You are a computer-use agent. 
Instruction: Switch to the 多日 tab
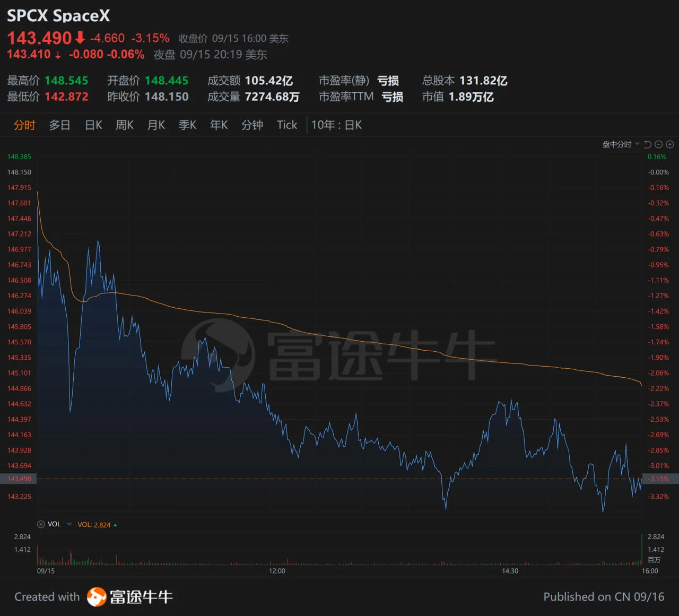pyautogui.click(x=59, y=125)
